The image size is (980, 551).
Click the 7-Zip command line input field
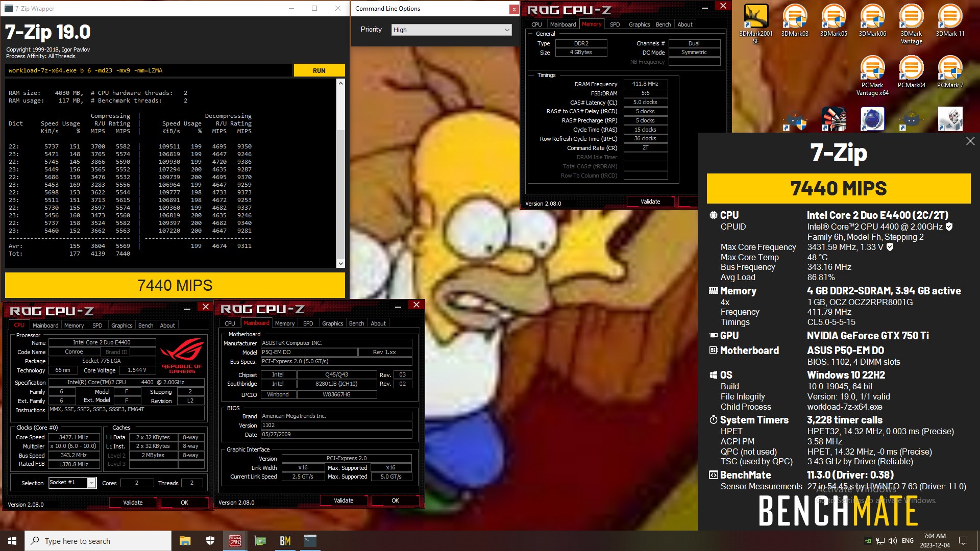tap(149, 70)
